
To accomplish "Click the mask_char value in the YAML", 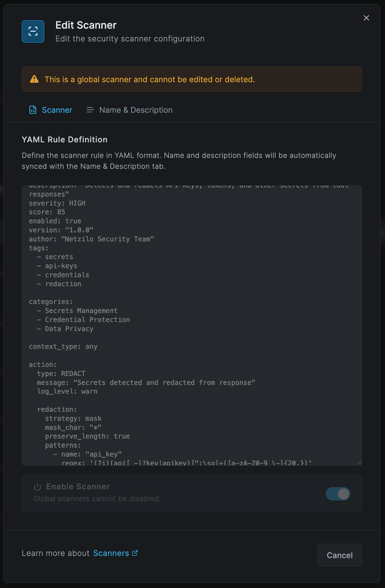I will click(x=94, y=427).
